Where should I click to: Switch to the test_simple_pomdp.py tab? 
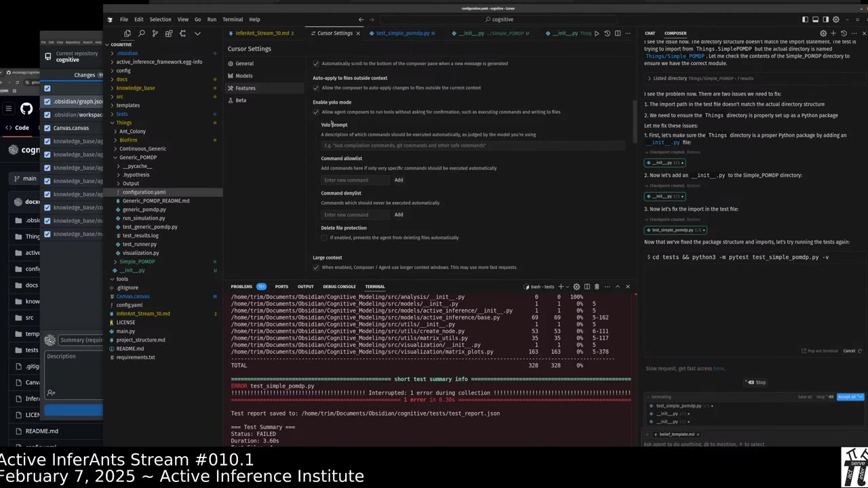coord(405,33)
